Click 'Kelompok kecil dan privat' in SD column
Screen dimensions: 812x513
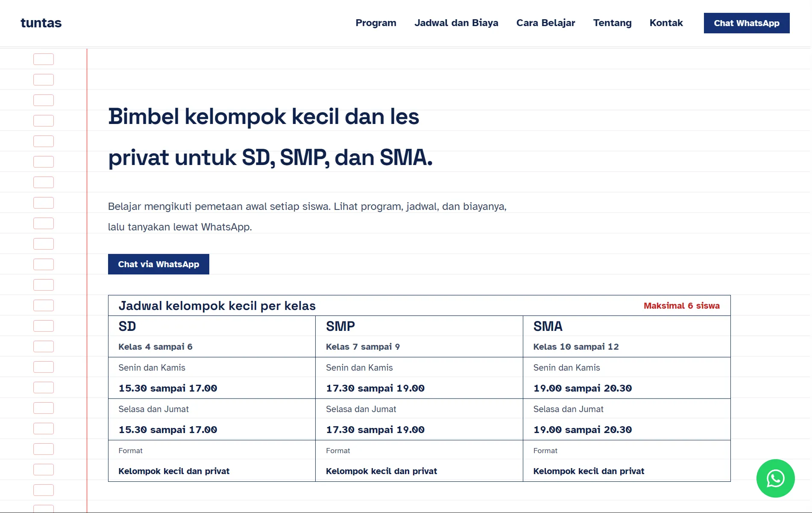point(174,471)
